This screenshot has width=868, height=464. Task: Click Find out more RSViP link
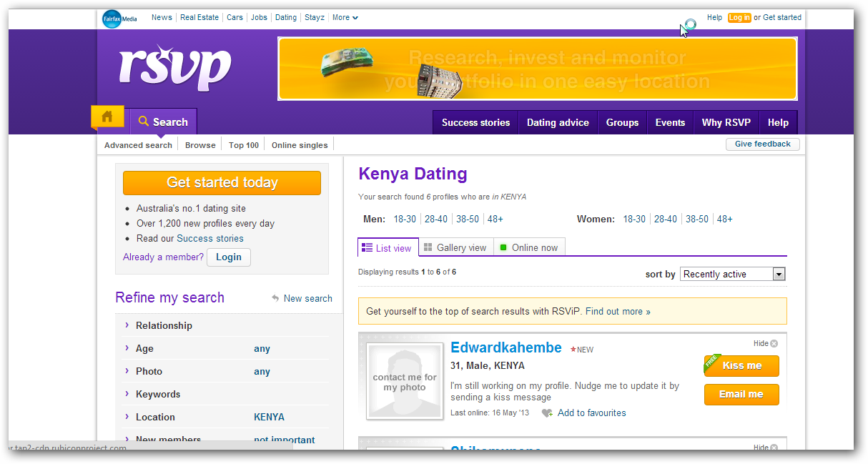coord(618,312)
